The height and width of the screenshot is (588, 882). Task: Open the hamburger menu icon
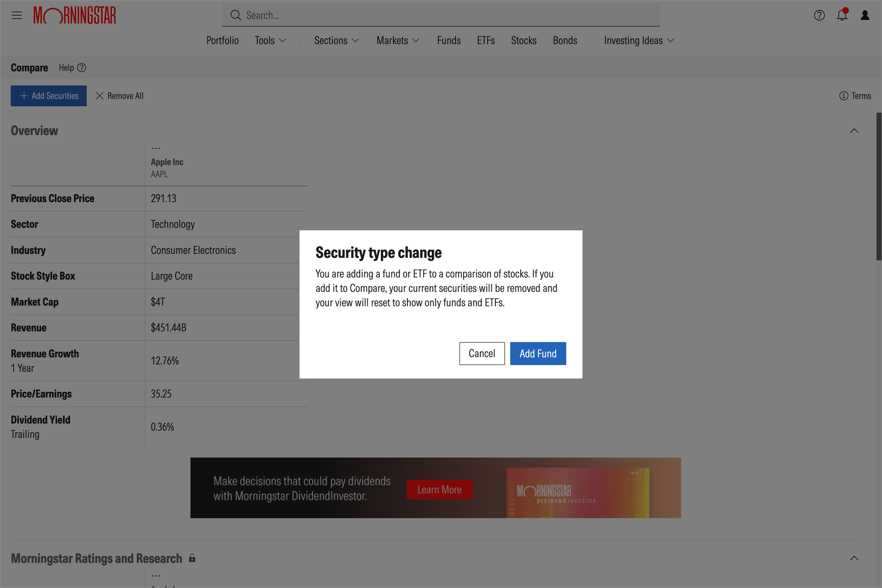pyautogui.click(x=17, y=15)
